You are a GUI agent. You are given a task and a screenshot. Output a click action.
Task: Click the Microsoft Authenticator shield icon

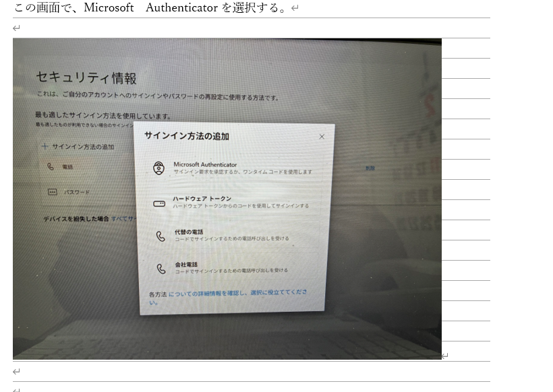[x=158, y=168]
